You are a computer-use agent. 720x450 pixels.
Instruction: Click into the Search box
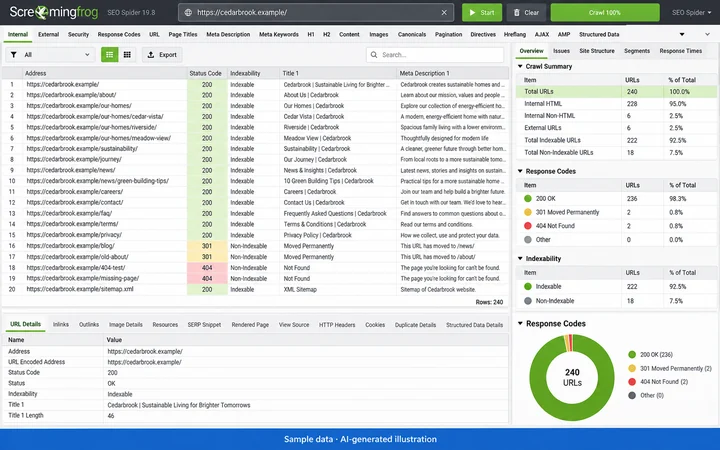click(435, 55)
